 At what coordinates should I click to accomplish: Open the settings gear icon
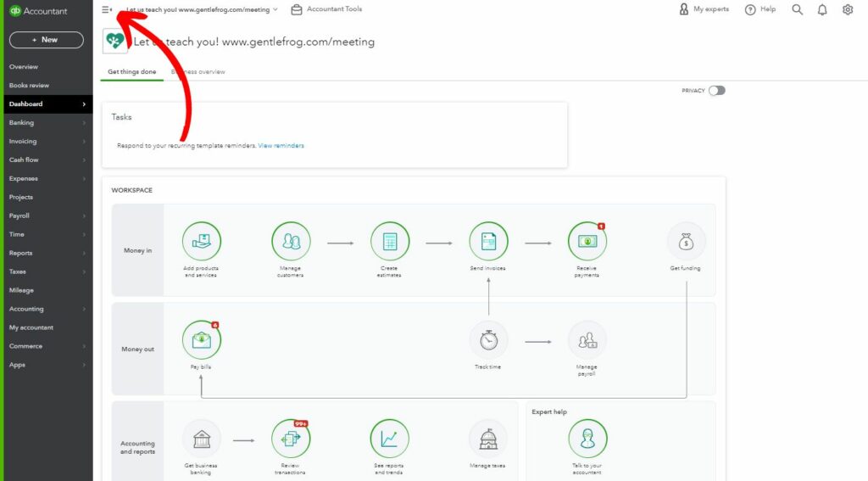pyautogui.click(x=848, y=9)
